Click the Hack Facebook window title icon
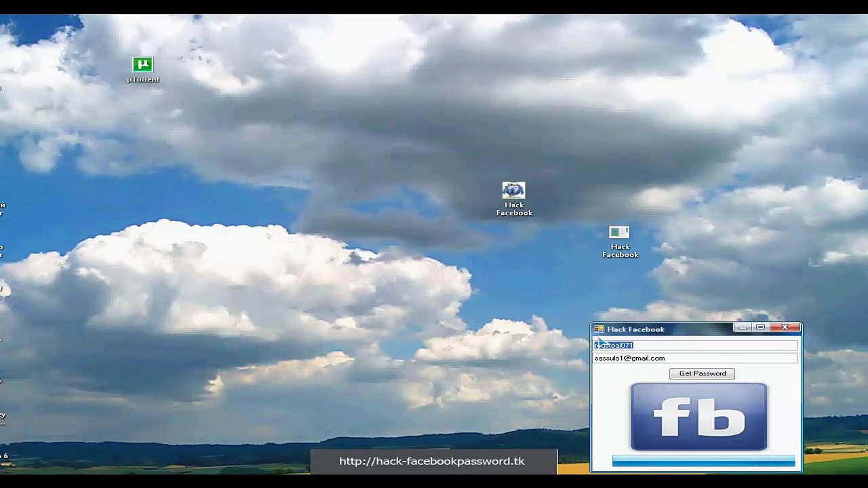The width and height of the screenshot is (868, 488). tap(599, 329)
